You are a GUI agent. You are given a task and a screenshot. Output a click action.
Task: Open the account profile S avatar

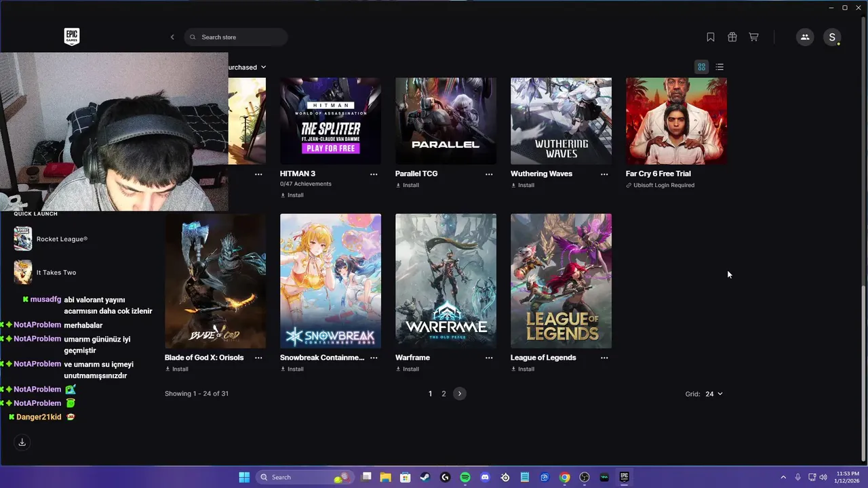pyautogui.click(x=832, y=37)
